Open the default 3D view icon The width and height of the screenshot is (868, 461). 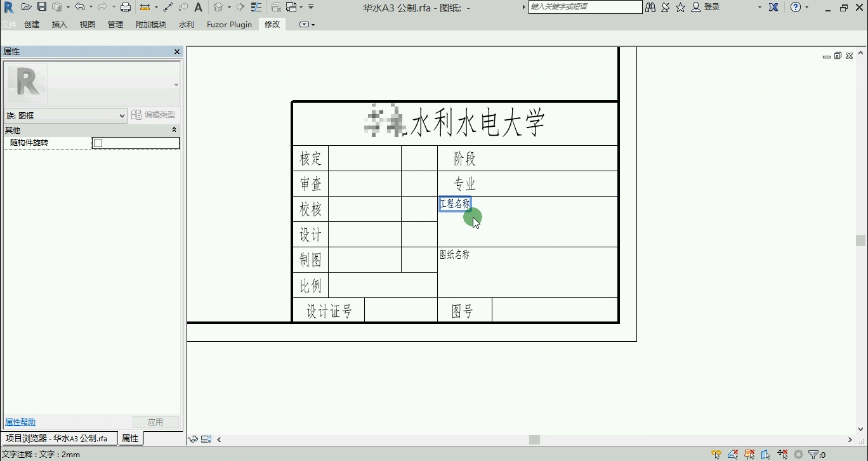tap(218, 7)
